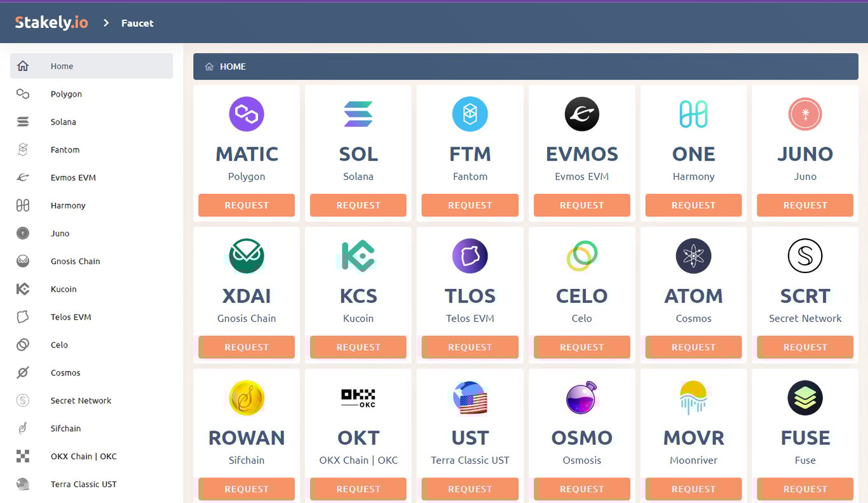Request FUSE tokens
The image size is (868, 503).
(x=805, y=489)
